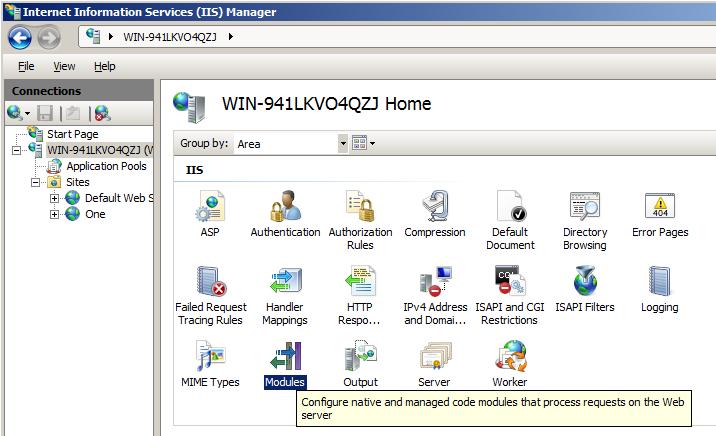Open the HTTP Response Headers feature
The height and width of the screenshot is (436, 716).
coord(359,295)
